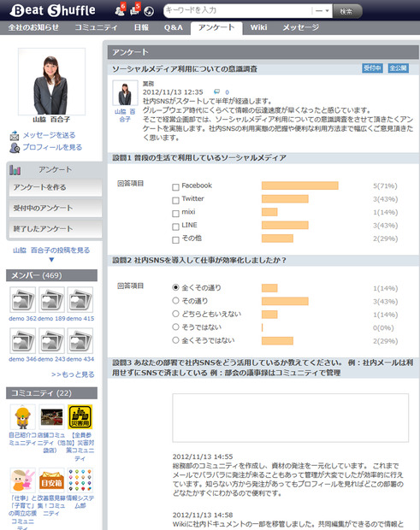Viewport: 420px width, 530px height.
Task: Click the large profile photo of 山脇 百合子
Action: 51,81
